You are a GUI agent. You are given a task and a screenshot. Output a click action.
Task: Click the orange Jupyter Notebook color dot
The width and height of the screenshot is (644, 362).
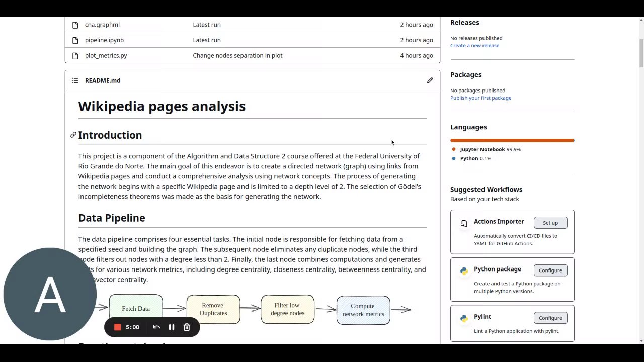(454, 149)
